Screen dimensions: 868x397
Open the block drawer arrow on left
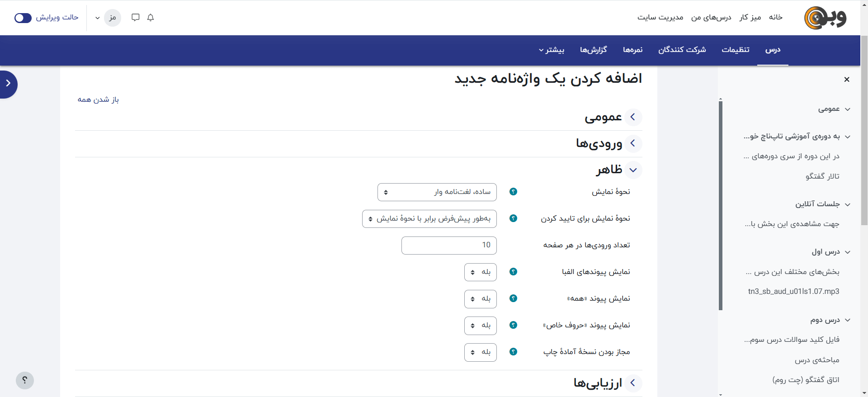click(x=8, y=84)
